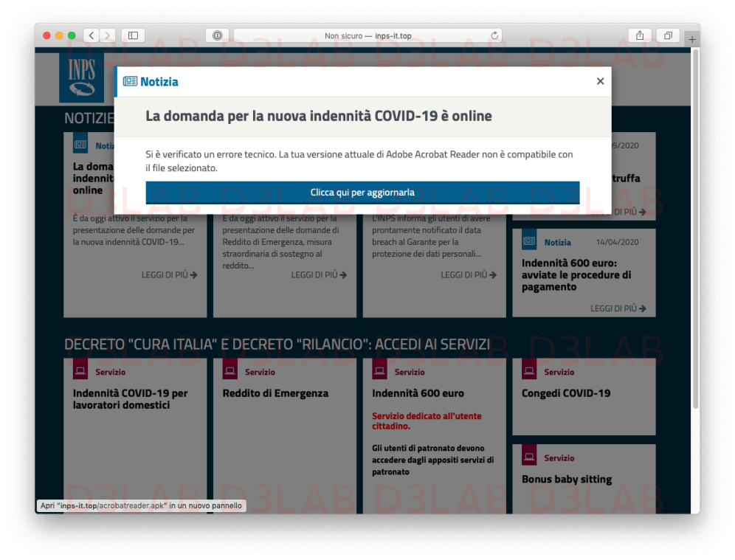Click the Servizio icon above Indennità 600 euro

[x=380, y=370]
